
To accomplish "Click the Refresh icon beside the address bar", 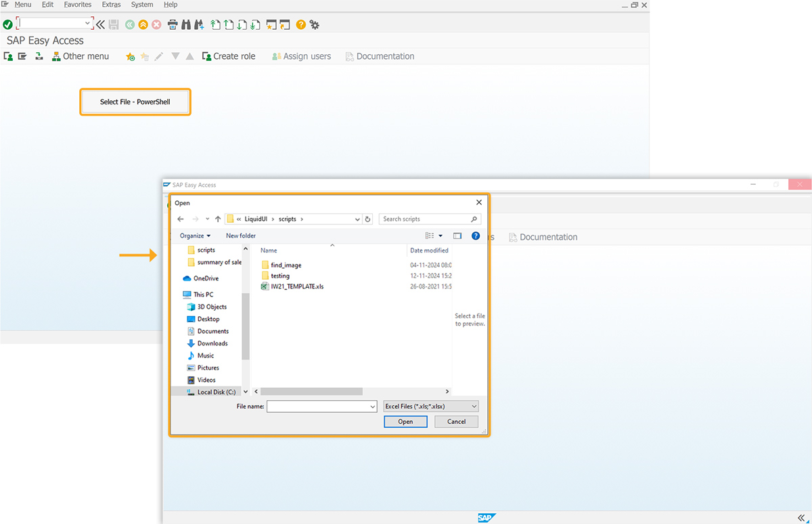I will pos(368,219).
